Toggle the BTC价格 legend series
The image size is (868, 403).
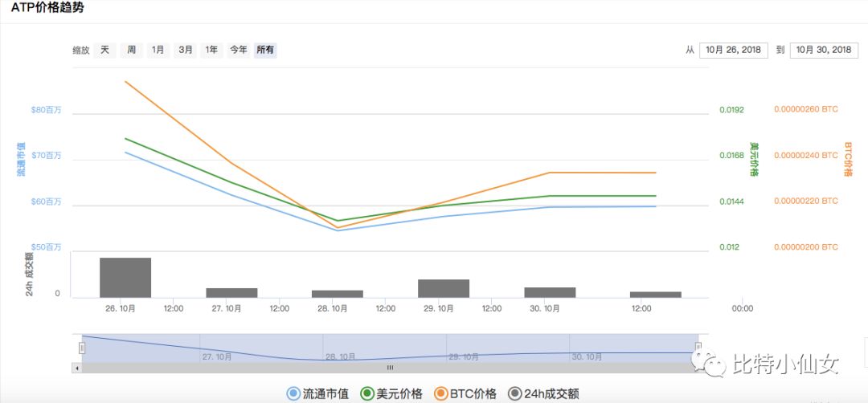[x=465, y=393]
